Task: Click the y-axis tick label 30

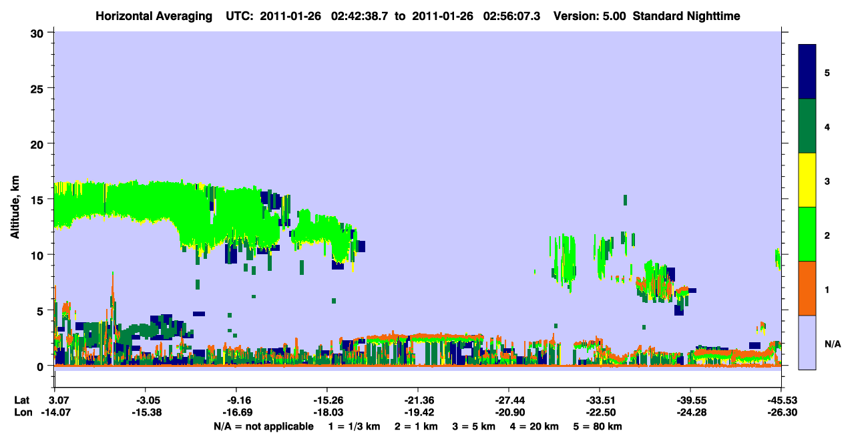Action: (x=39, y=33)
